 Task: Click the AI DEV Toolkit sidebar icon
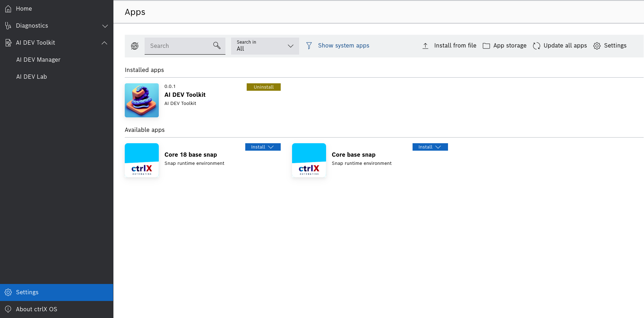[x=8, y=43]
